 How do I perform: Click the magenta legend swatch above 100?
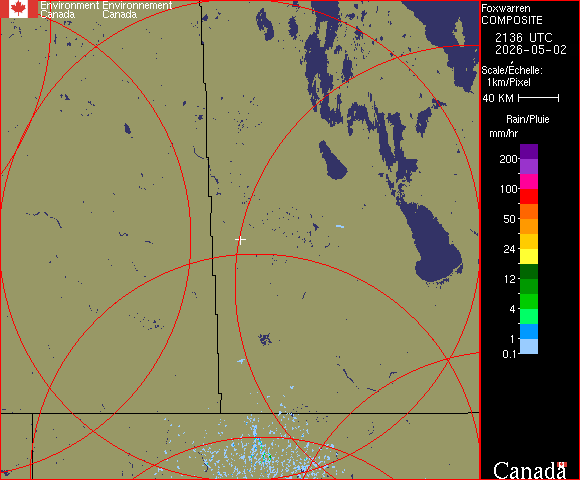[529, 182]
